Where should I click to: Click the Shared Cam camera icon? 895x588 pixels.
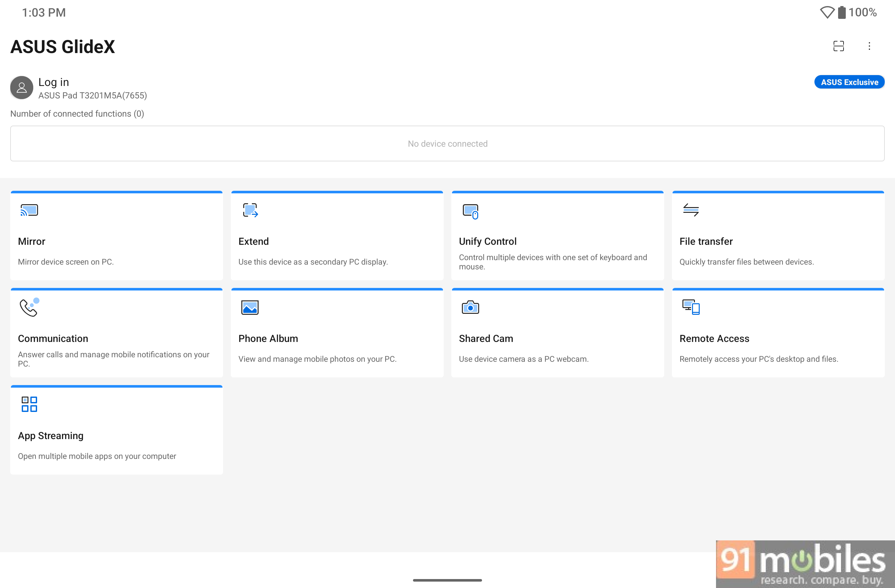point(471,307)
